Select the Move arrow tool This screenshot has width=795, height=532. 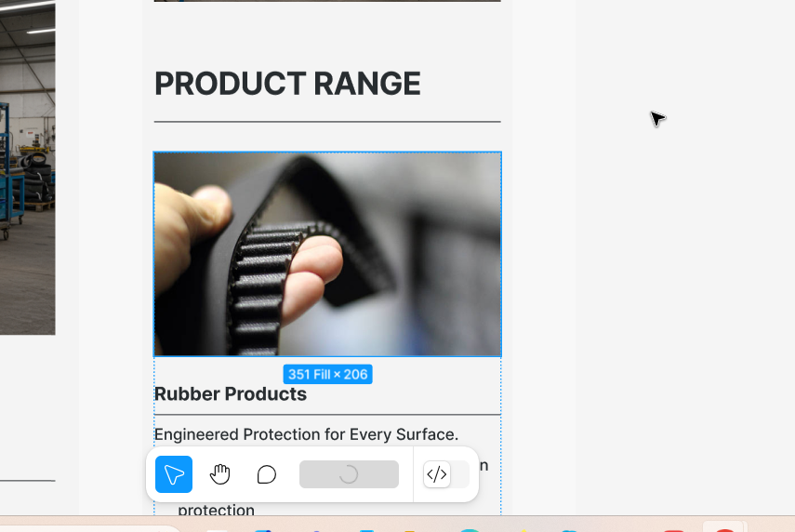point(173,474)
